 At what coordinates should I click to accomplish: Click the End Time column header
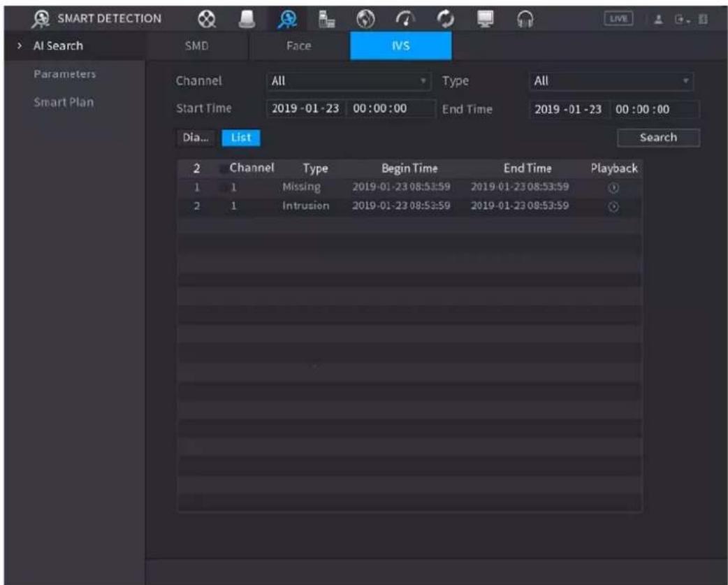527,168
